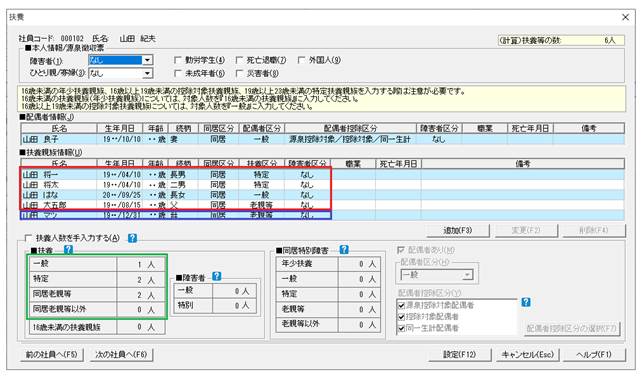Open help icon next to 扶養人数を手入力する
The width and height of the screenshot is (642, 382).
(x=132, y=238)
